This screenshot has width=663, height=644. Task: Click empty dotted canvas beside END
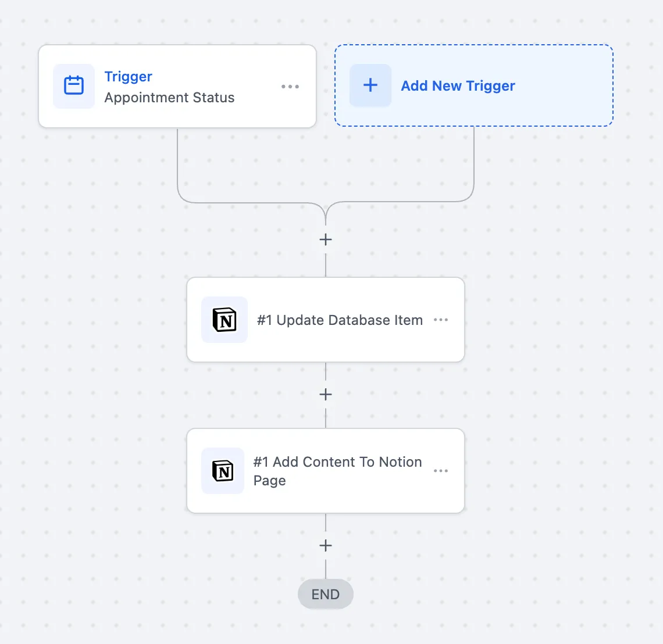click(465, 594)
